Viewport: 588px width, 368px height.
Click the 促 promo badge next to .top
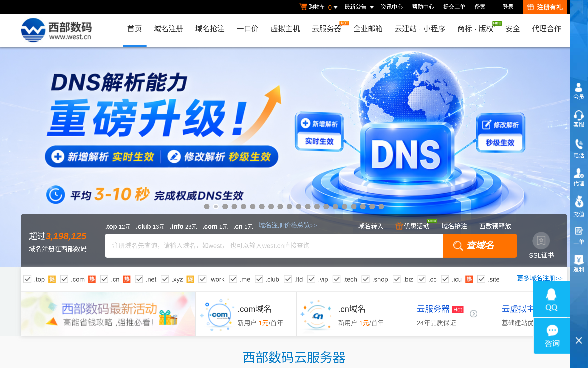pyautogui.click(x=52, y=279)
